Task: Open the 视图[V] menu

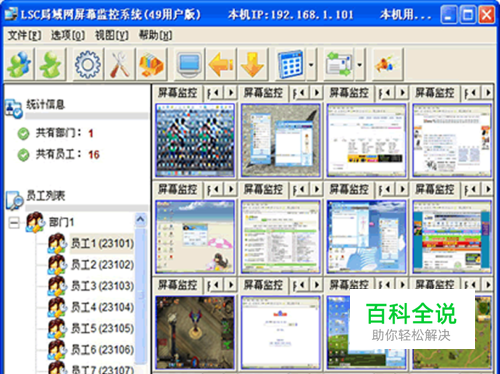Action: coord(112,35)
